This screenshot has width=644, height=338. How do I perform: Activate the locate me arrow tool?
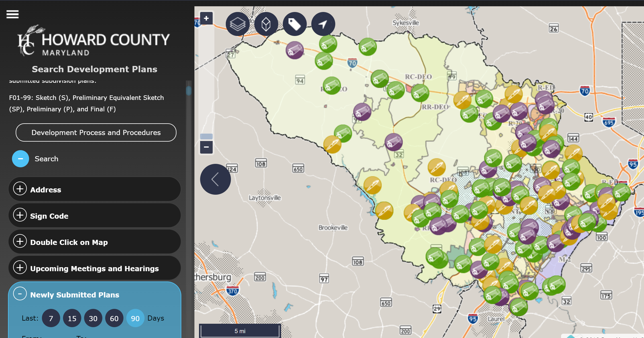323,24
